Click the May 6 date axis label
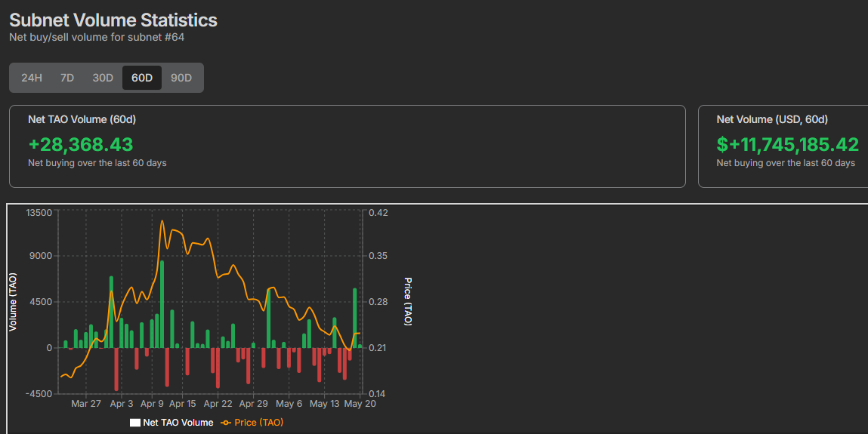The height and width of the screenshot is (434, 868). tap(289, 404)
